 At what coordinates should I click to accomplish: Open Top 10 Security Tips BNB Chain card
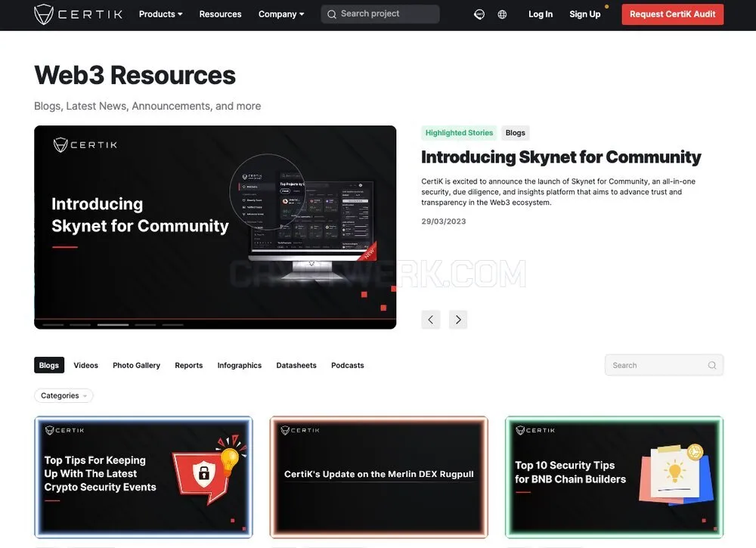(x=614, y=477)
